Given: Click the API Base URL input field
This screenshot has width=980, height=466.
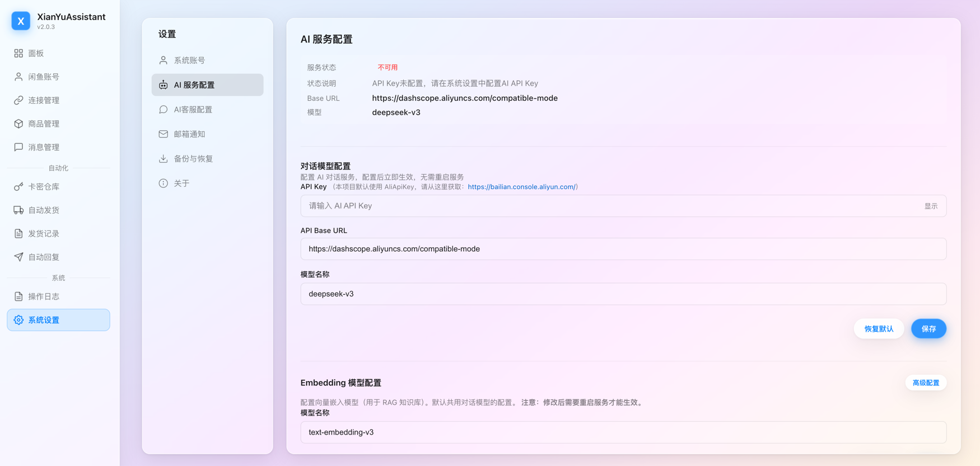Looking at the screenshot, I should pyautogui.click(x=623, y=249).
